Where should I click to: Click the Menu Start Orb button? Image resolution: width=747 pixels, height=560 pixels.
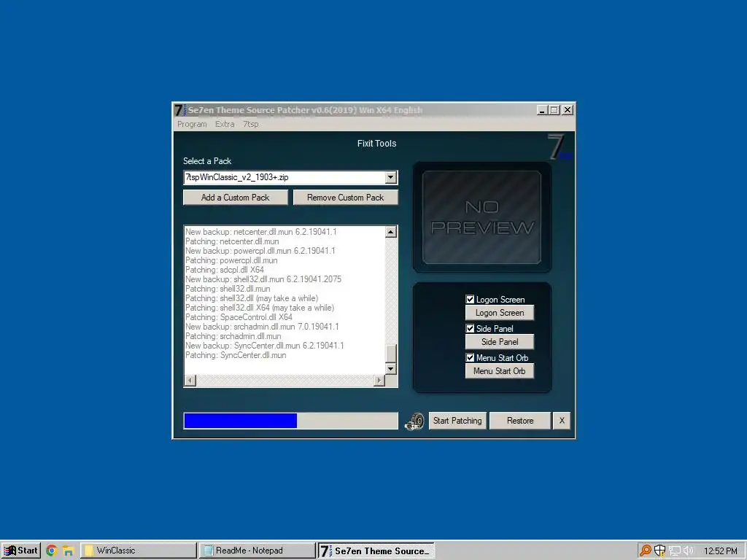tap(499, 371)
